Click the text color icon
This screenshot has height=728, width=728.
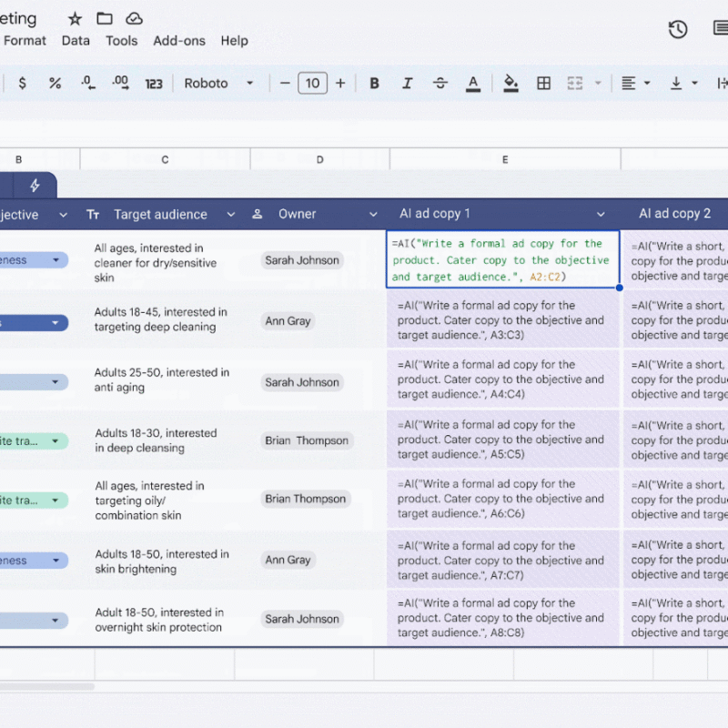pyautogui.click(x=472, y=83)
